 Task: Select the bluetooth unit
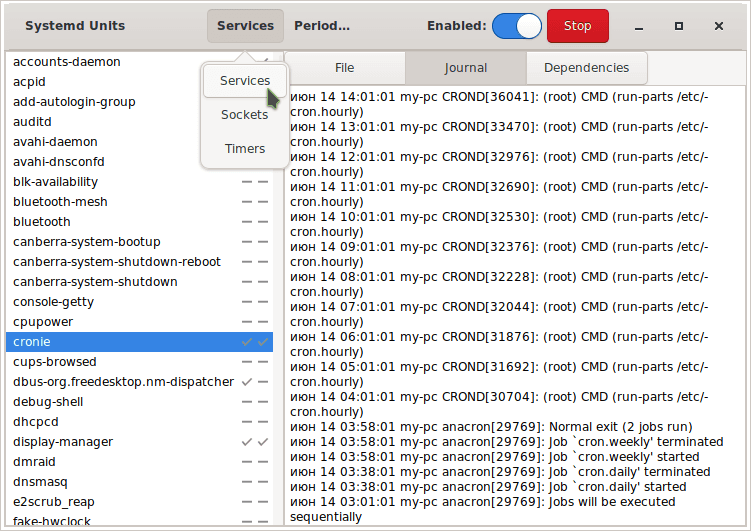(139, 222)
